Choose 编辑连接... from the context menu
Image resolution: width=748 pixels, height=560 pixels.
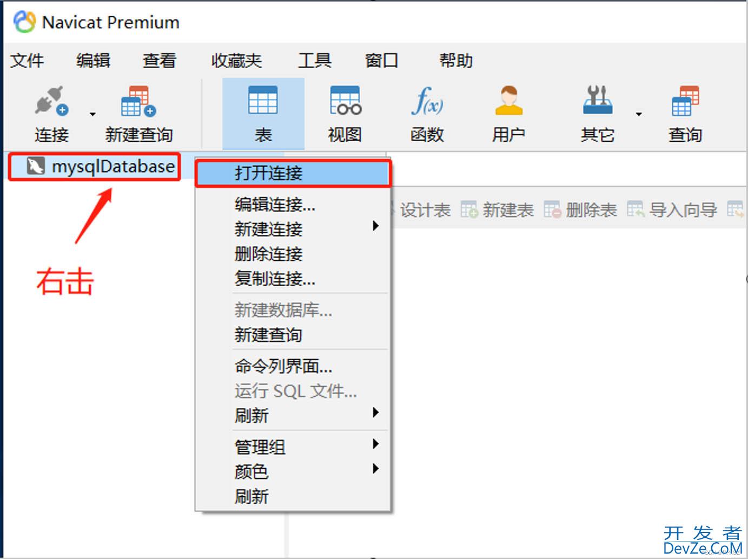(x=293, y=205)
